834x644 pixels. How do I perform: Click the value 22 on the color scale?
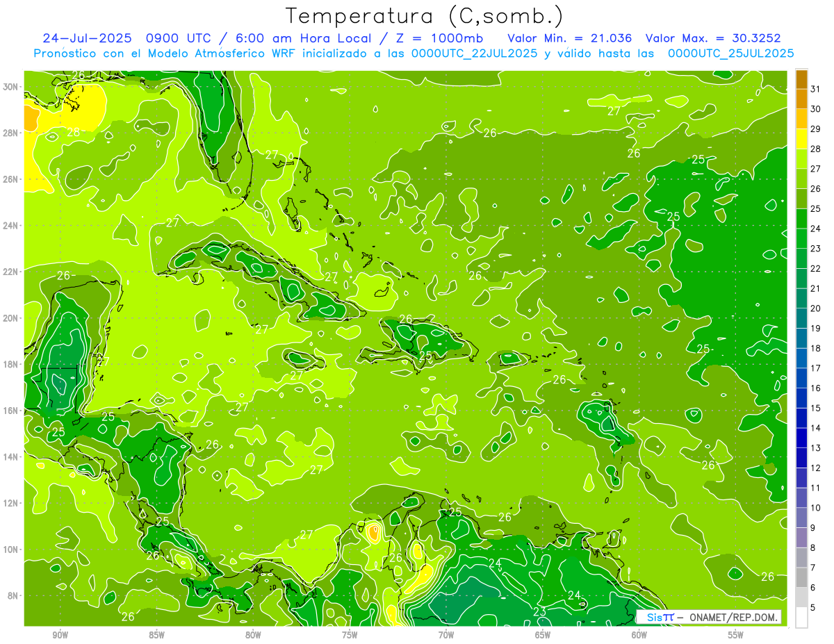click(x=816, y=269)
